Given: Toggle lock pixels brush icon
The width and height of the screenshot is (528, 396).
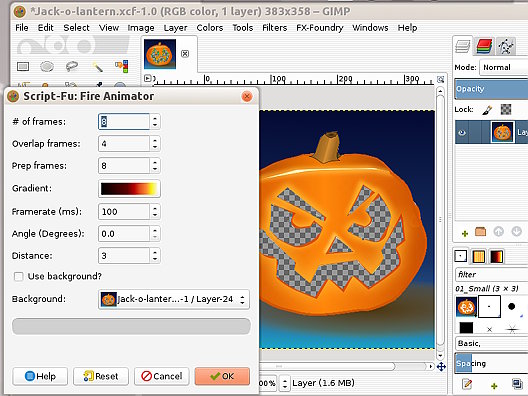Looking at the screenshot, I should click(487, 109).
